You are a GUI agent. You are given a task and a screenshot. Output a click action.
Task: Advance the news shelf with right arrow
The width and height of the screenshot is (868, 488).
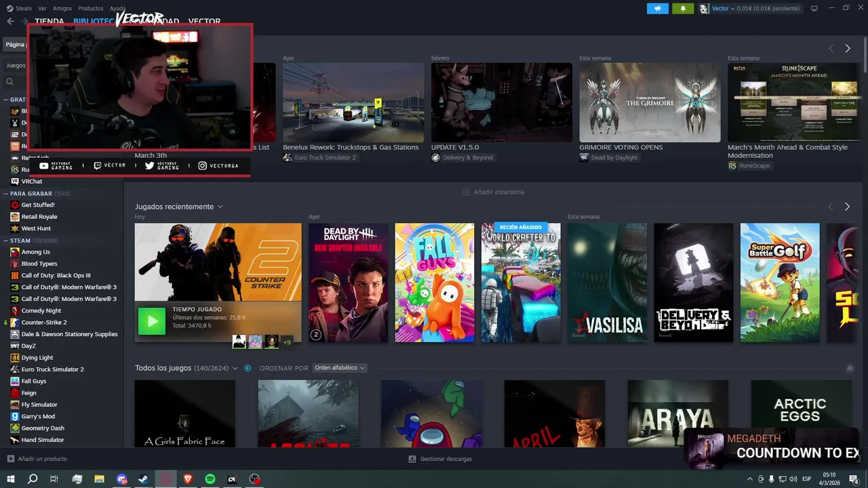pyautogui.click(x=848, y=49)
